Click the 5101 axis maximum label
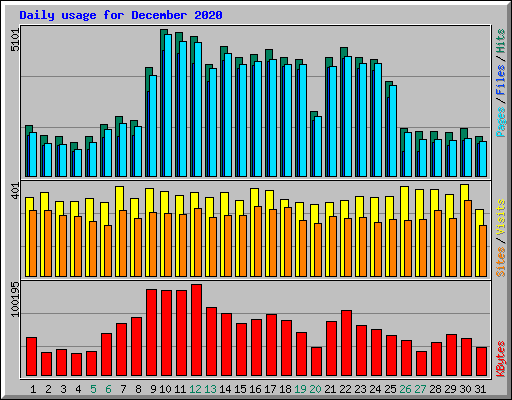 coord(15,40)
